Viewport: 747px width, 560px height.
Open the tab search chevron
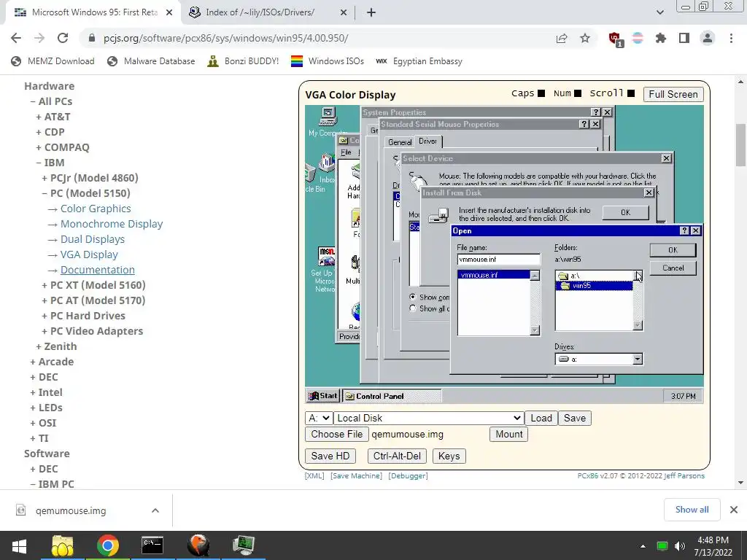659,12
